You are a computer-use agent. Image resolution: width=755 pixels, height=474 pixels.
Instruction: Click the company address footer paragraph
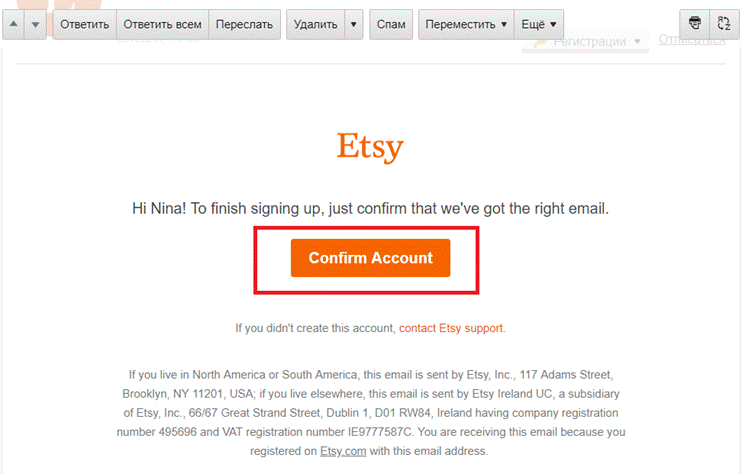(x=371, y=413)
